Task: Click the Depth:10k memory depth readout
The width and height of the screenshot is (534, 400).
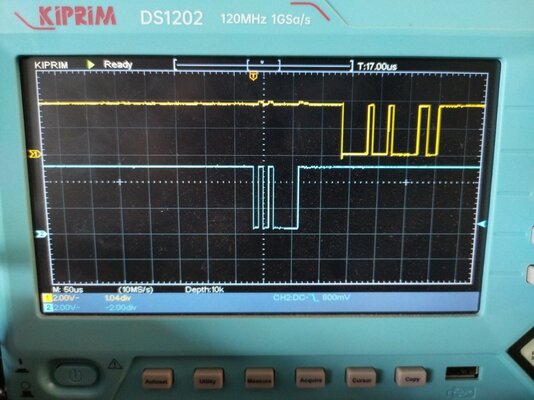Action: (x=204, y=290)
